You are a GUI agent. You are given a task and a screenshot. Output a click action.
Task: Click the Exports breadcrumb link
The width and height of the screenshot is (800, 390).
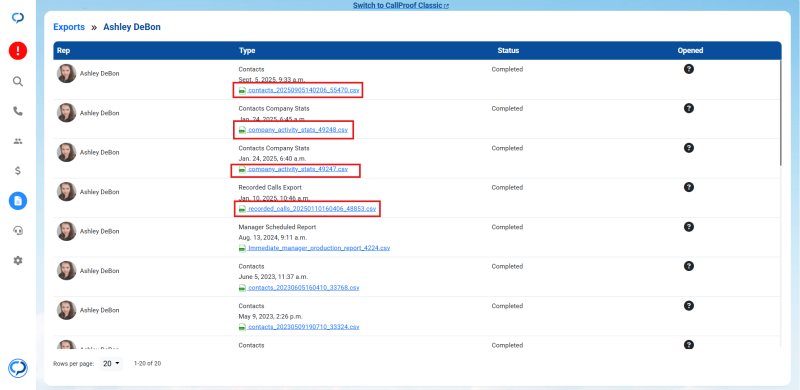(x=69, y=27)
